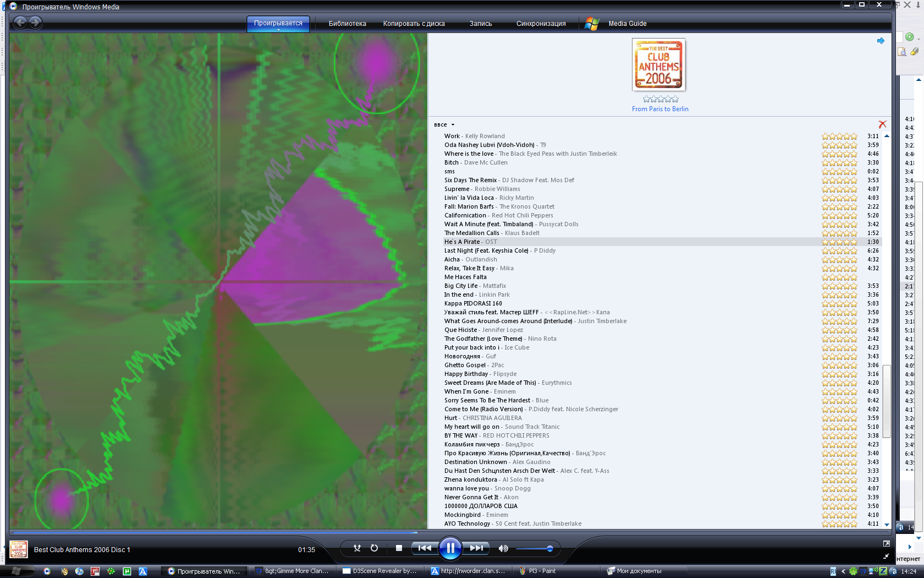Go back with the left arrow button
The image size is (924, 578).
click(20, 23)
